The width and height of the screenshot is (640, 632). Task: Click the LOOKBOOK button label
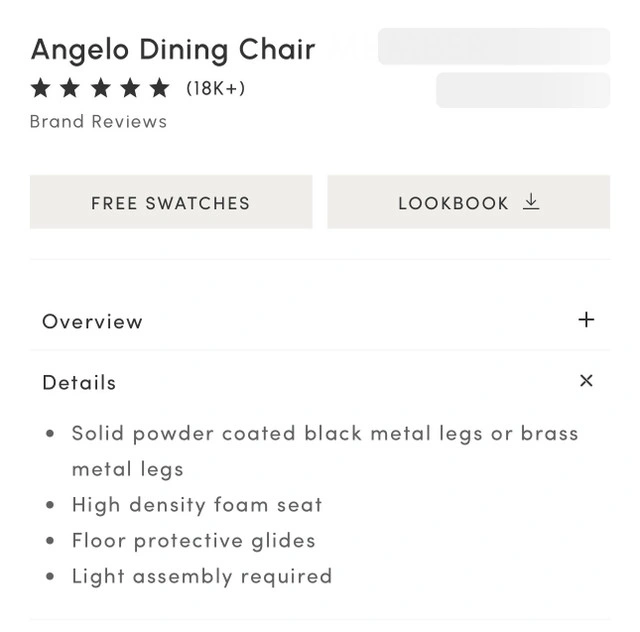[453, 203]
